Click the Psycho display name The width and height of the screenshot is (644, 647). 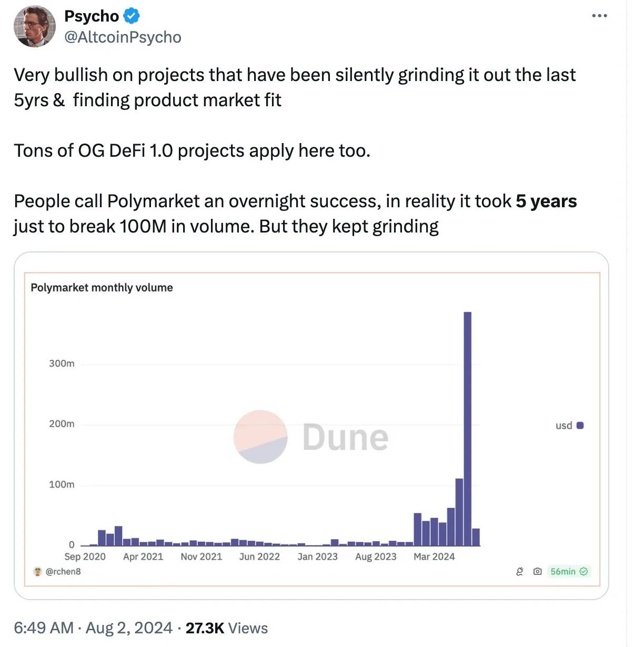pyautogui.click(x=92, y=16)
